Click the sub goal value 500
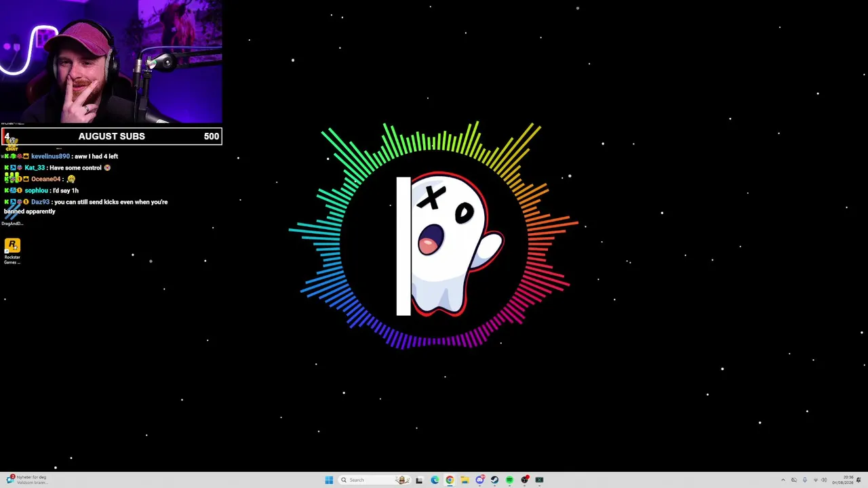The width and height of the screenshot is (868, 488). (212, 136)
